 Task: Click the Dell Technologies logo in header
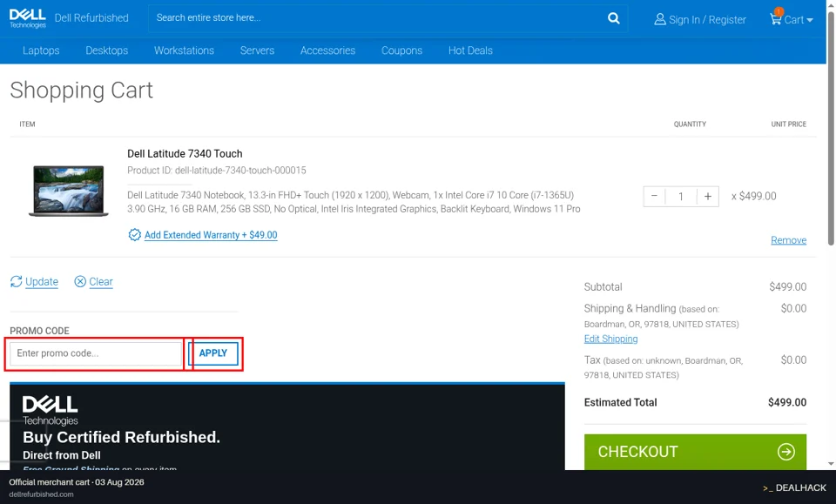pyautogui.click(x=28, y=18)
